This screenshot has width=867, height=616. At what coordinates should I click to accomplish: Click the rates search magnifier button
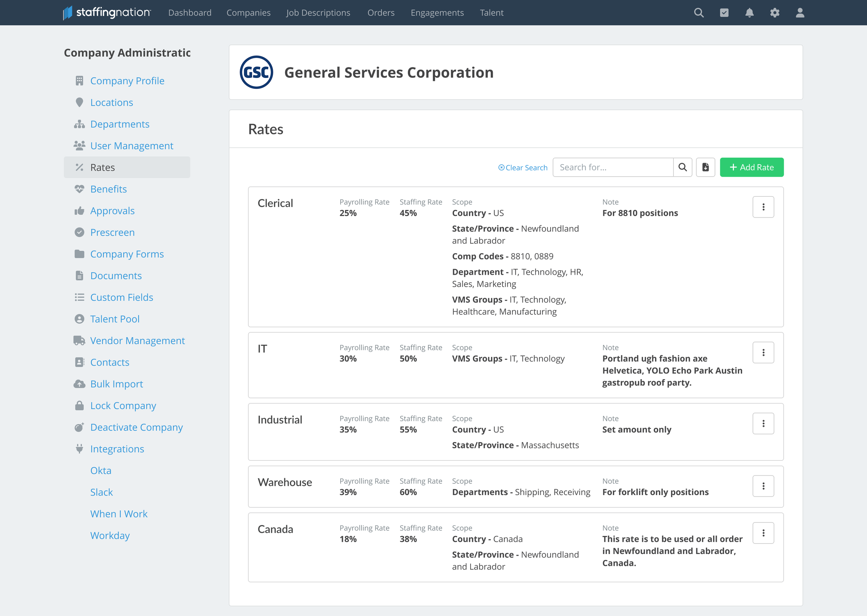[683, 167]
